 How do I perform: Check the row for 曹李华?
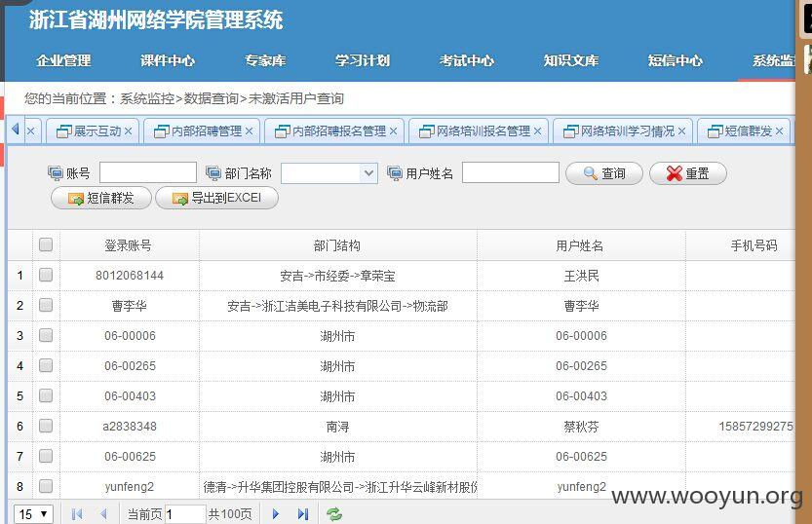click(x=46, y=305)
